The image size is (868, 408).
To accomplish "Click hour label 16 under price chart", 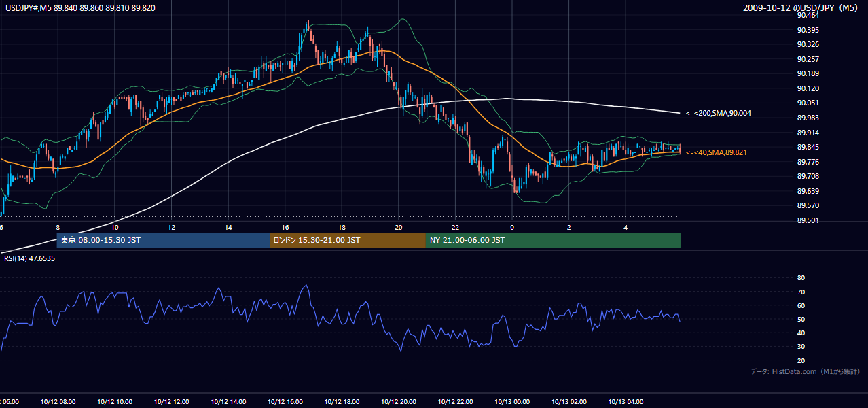I will click(x=285, y=227).
